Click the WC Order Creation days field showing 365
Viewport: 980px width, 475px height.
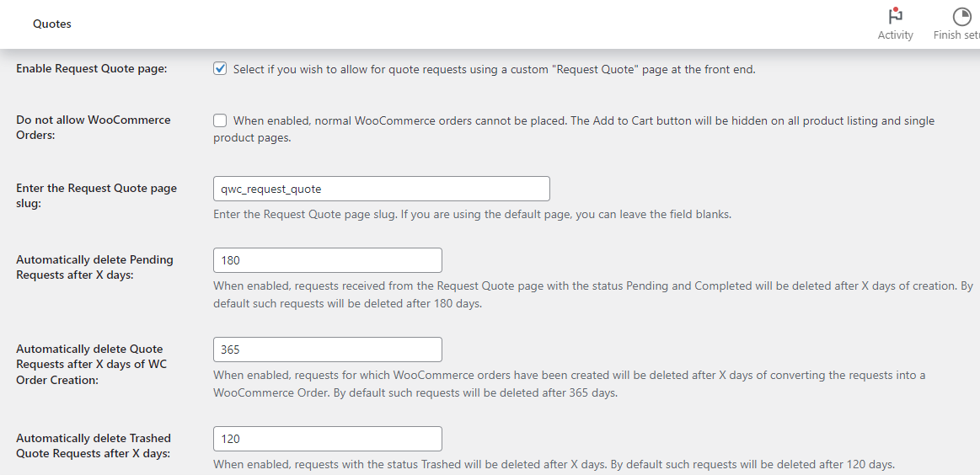tap(327, 350)
